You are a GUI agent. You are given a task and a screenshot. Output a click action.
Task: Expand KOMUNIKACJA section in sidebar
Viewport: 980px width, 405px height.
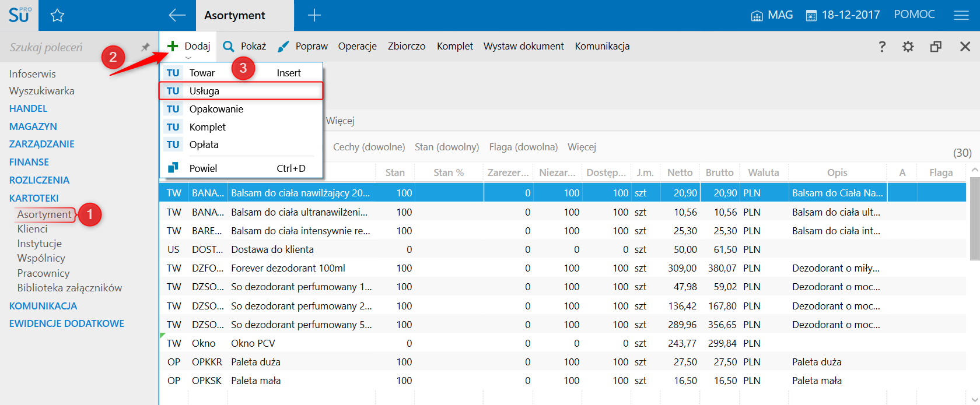[x=43, y=306]
